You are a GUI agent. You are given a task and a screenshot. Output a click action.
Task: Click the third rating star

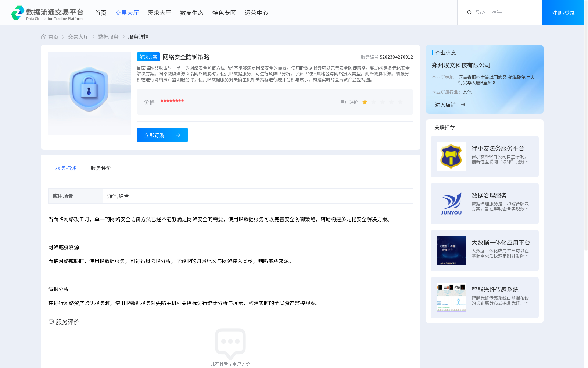[383, 102]
